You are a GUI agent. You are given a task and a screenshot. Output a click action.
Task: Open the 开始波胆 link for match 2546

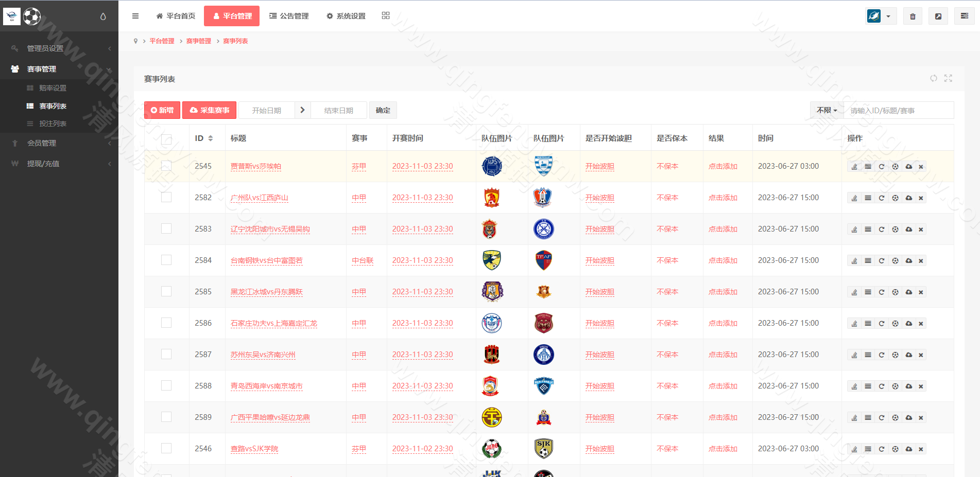coord(599,448)
